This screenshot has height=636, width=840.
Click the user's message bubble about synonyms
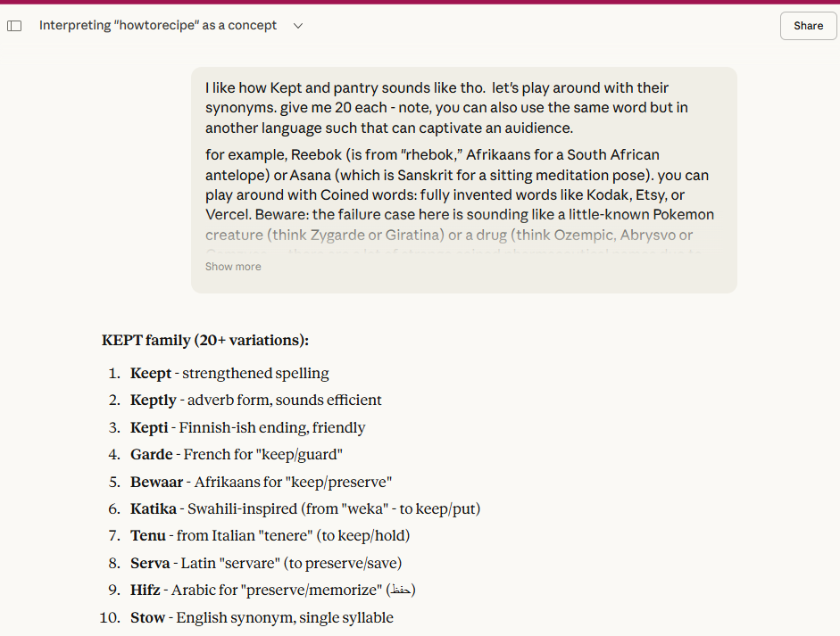(x=462, y=161)
